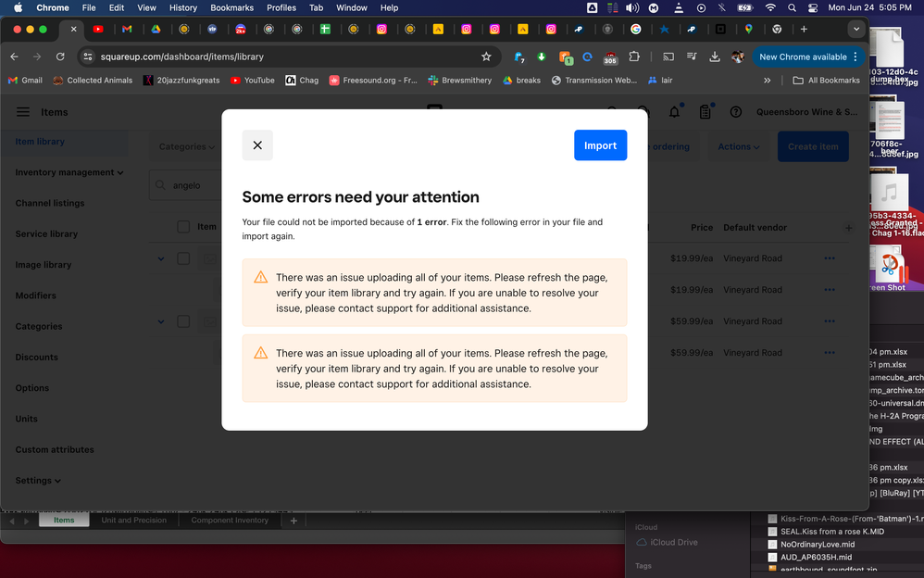Viewport: 924px width, 578px height.
Task: Open the hamburger navigation menu
Action: tap(23, 112)
